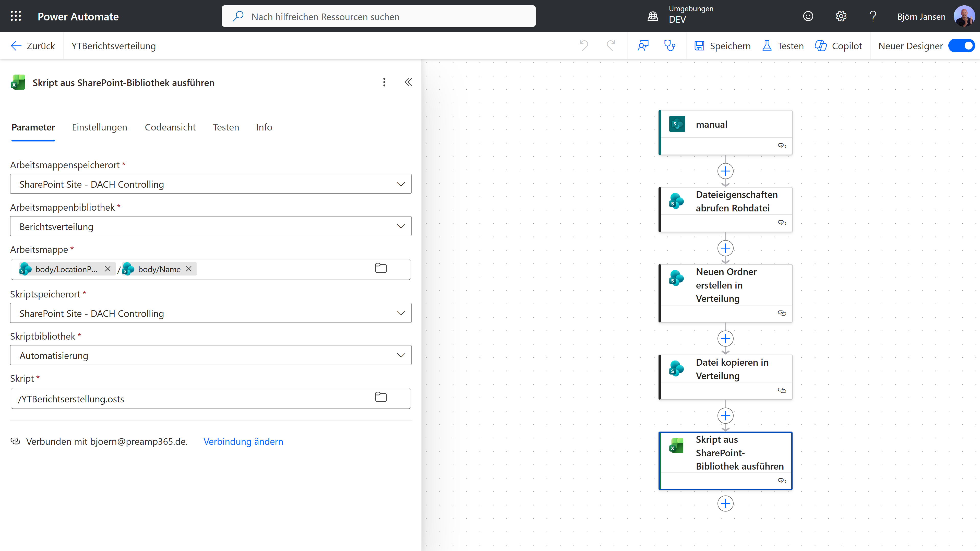The width and height of the screenshot is (980, 551).
Task: Click the panel title Skript aus SharePoint-Bibliothek ausführen
Action: point(123,82)
